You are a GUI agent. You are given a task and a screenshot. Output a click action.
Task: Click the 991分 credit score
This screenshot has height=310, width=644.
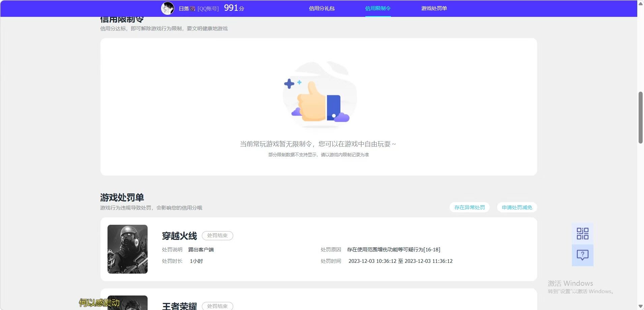[234, 8]
